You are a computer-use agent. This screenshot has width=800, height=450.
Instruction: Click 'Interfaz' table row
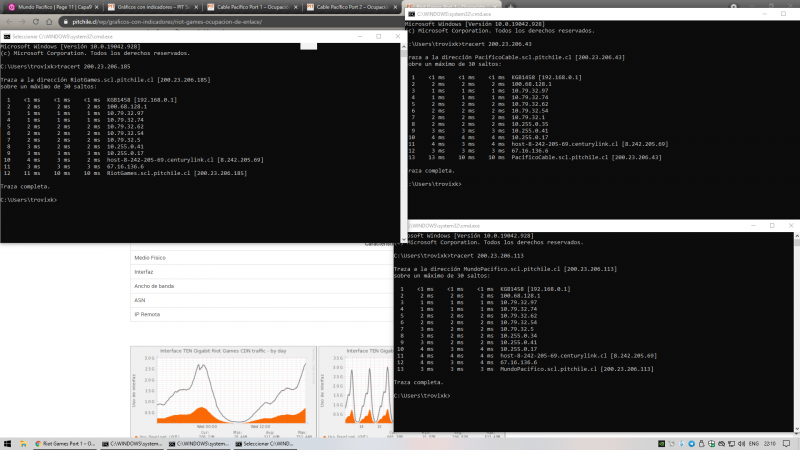(261, 272)
